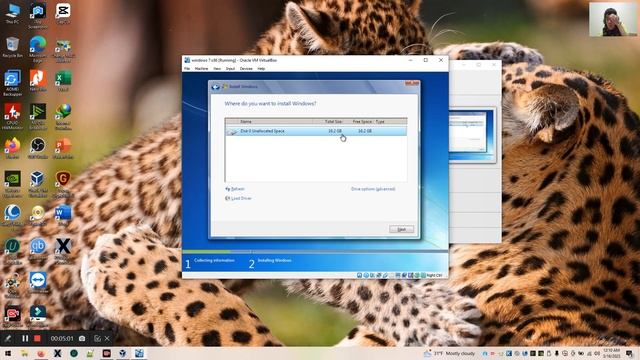Open PowerPoint desktop shortcut
The width and height of the screenshot is (640, 360).
63,148
